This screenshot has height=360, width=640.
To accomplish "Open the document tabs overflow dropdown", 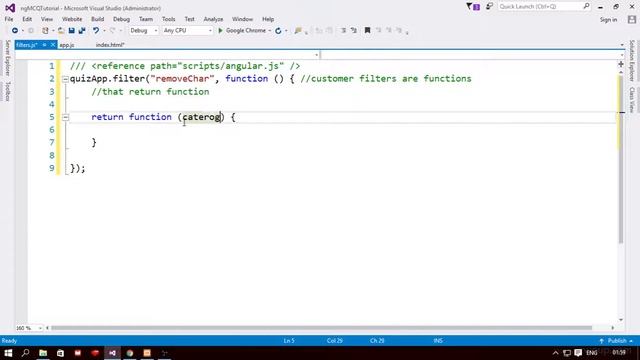I will 622,45.
